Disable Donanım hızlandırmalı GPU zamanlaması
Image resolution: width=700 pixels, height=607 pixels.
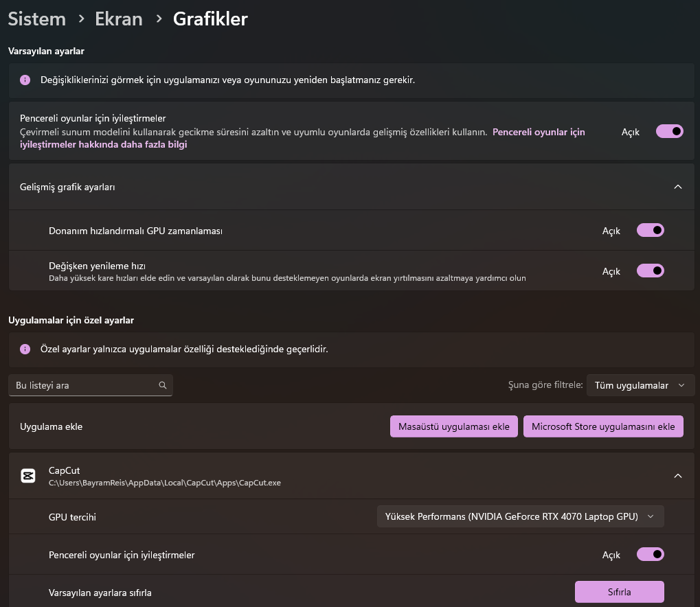click(x=650, y=230)
